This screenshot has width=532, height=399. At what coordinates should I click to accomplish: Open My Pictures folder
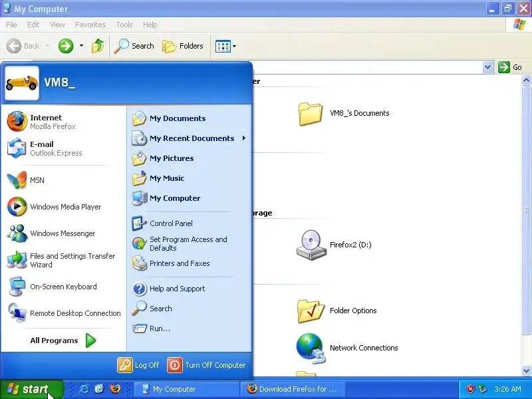[190, 158]
